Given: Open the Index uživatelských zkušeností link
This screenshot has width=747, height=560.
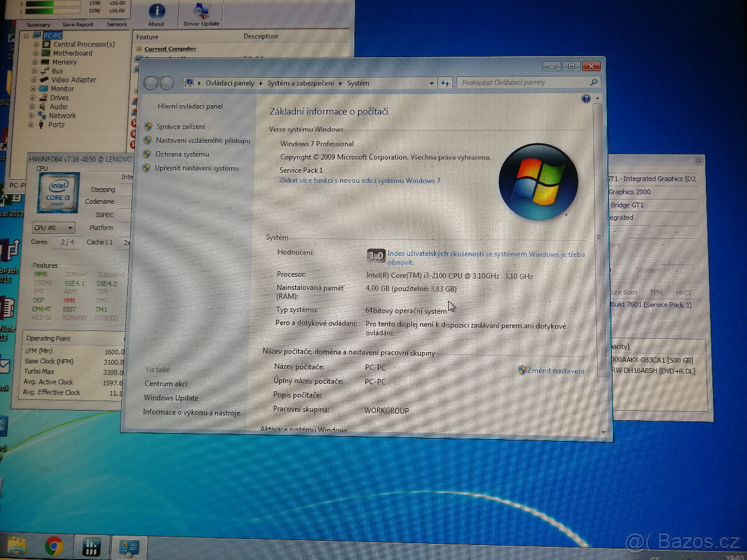Looking at the screenshot, I should [x=486, y=258].
